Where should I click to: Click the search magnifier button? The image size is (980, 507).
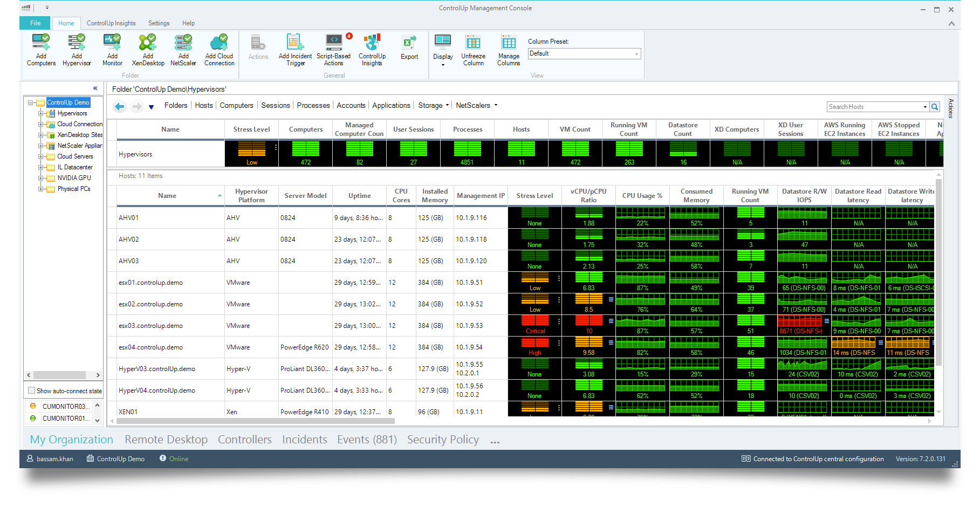coord(935,107)
